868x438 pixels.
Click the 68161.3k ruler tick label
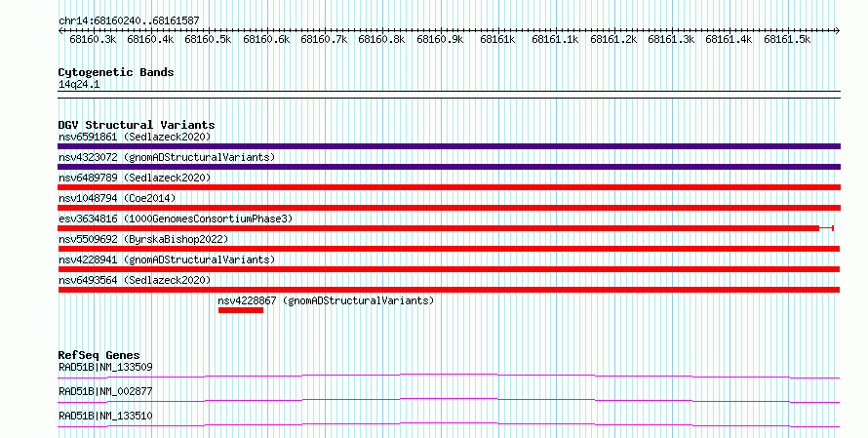[671, 40]
